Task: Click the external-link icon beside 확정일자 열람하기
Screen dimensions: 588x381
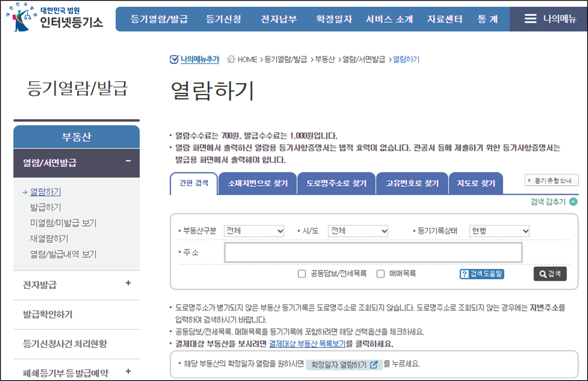Action: [374, 364]
